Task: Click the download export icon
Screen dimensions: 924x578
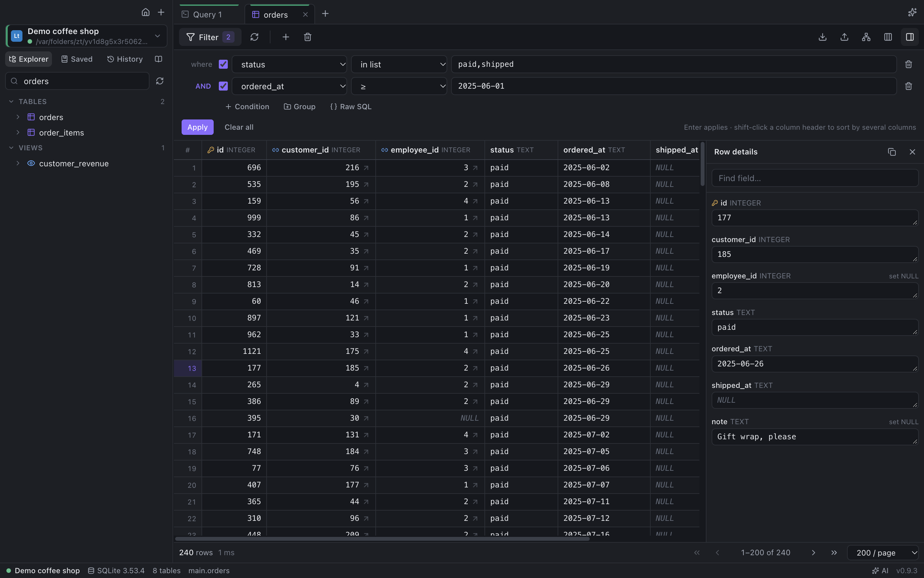Action: [x=822, y=37]
